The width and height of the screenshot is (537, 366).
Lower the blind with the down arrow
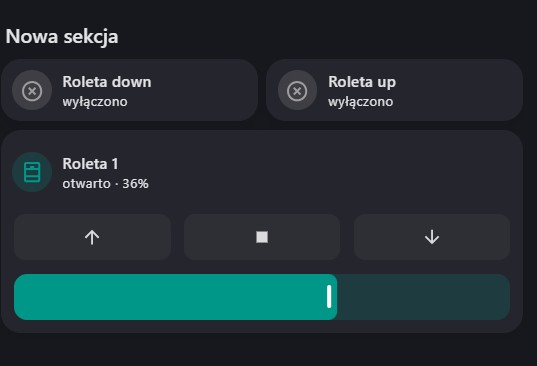coord(432,237)
